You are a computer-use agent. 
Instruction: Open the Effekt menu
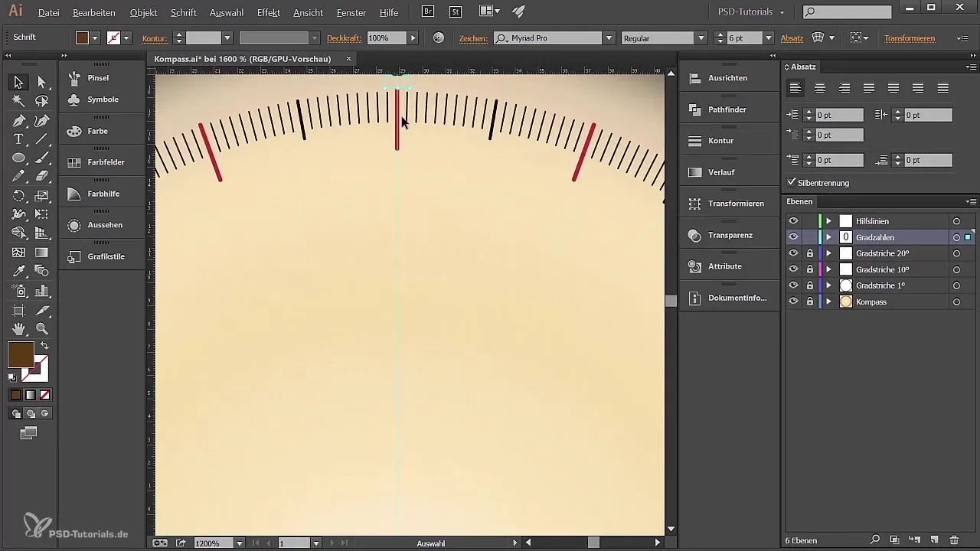[269, 13]
